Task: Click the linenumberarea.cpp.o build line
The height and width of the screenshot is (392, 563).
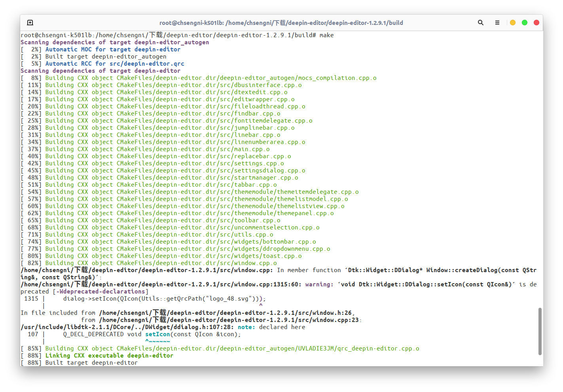Action: click(163, 142)
